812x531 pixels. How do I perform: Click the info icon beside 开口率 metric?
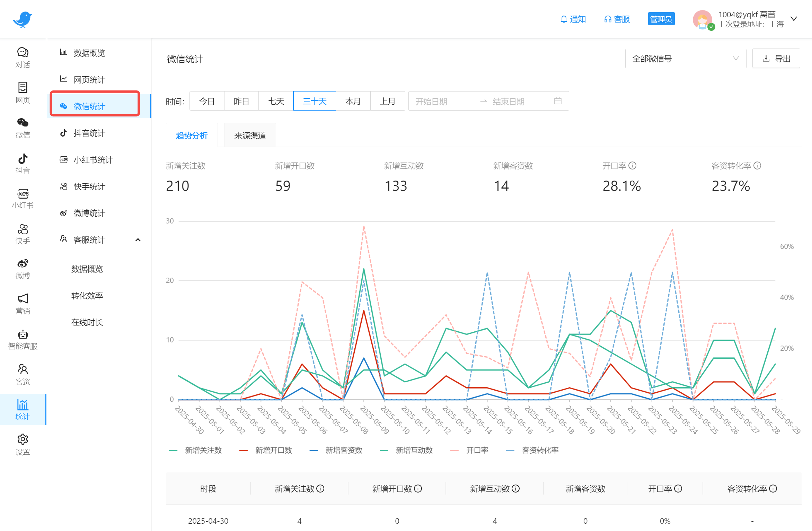(633, 166)
